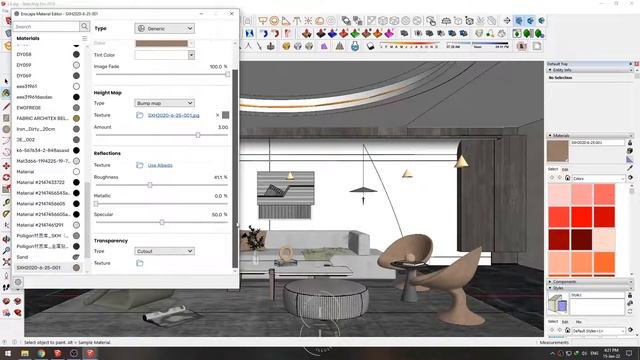Browse for Reflections texture folder icon
Image resolution: width=640 pixels, height=360 pixels.
click(140, 165)
